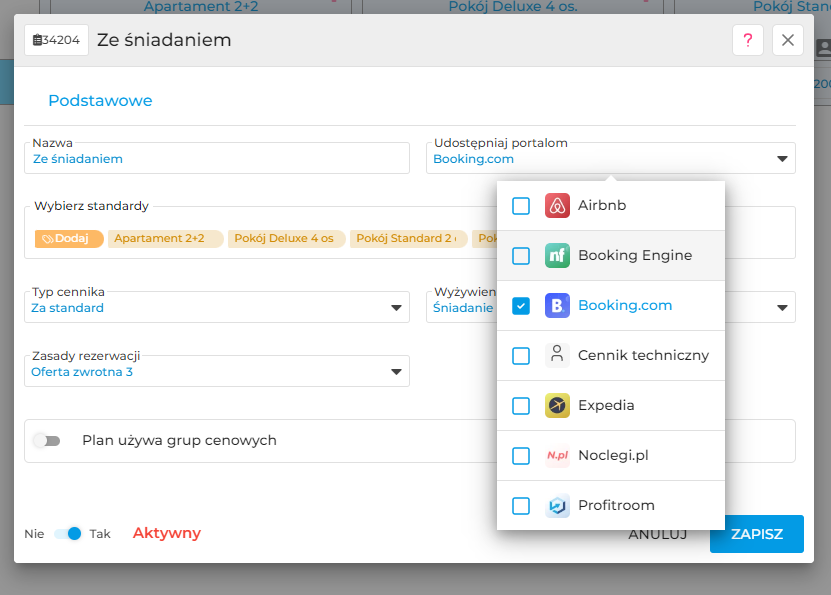
Task: Click the Pokój Standard 2 tag
Action: tap(408, 238)
